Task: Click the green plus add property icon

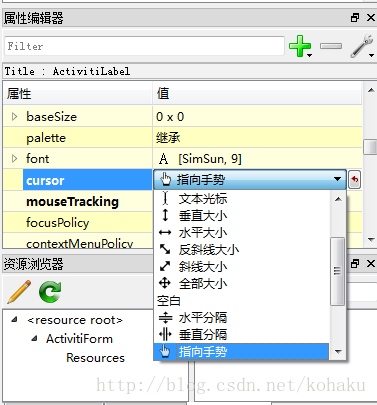Action: (x=300, y=46)
